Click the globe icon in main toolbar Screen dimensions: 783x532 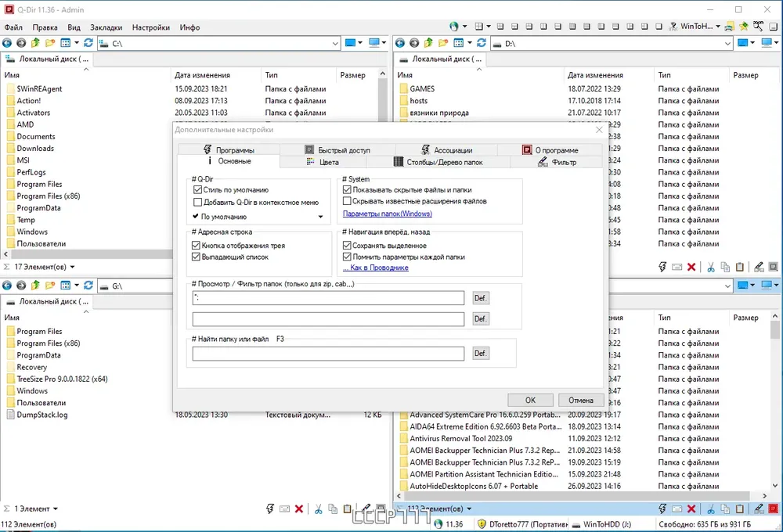click(453, 27)
